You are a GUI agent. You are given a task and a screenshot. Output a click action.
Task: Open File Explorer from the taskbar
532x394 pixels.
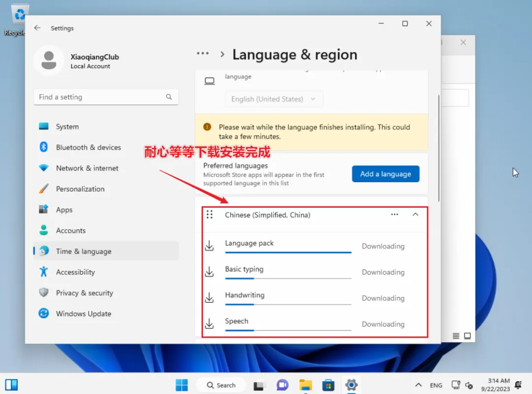tap(306, 385)
